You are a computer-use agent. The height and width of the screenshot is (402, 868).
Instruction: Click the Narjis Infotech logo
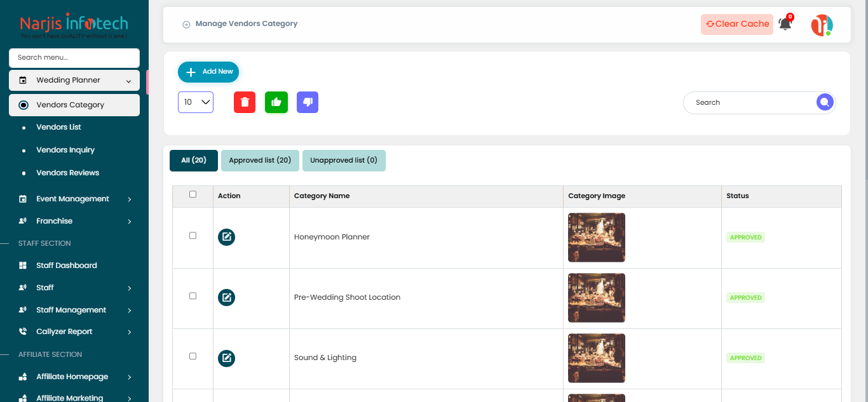point(74,26)
